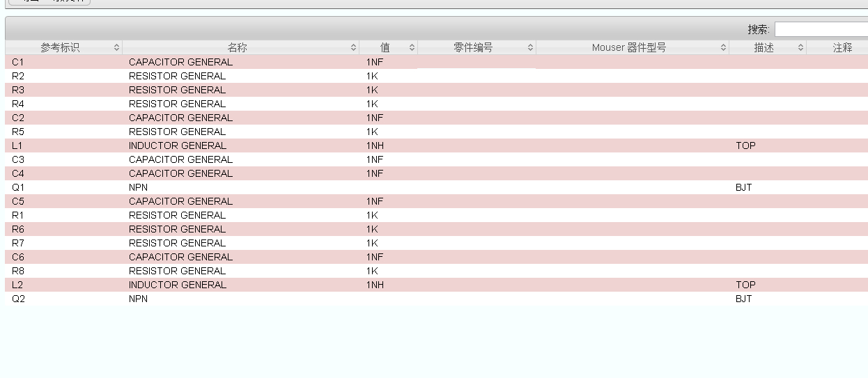
Task: Click the sort icon beside 值 header
Action: [x=412, y=48]
